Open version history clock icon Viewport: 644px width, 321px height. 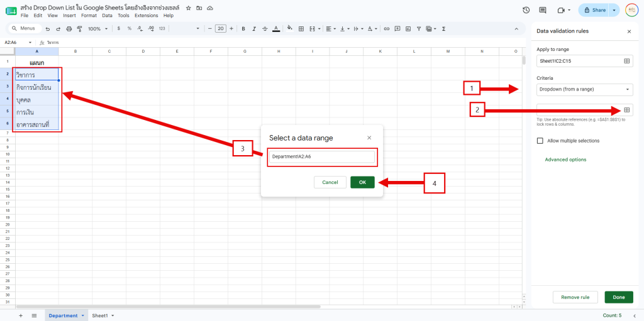tap(526, 10)
